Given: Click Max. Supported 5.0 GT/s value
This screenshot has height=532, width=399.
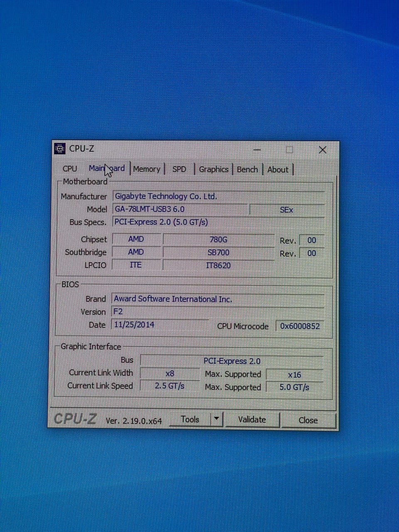Looking at the screenshot, I should (295, 387).
